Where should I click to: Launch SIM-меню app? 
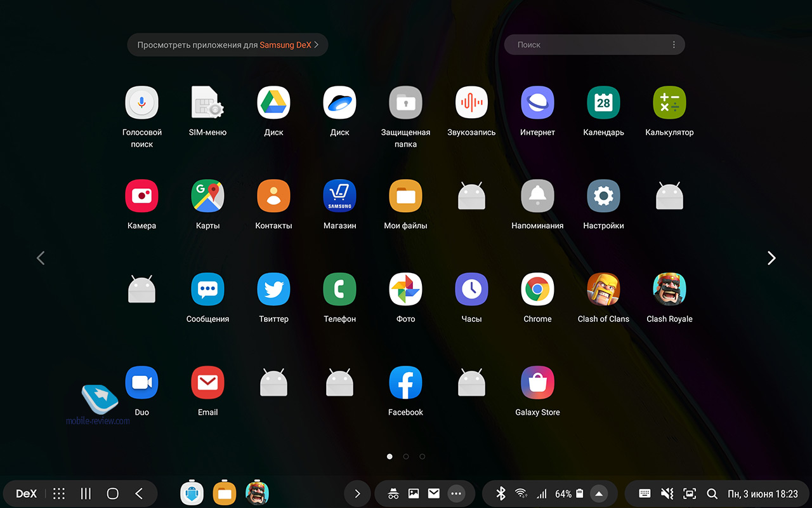(x=207, y=103)
